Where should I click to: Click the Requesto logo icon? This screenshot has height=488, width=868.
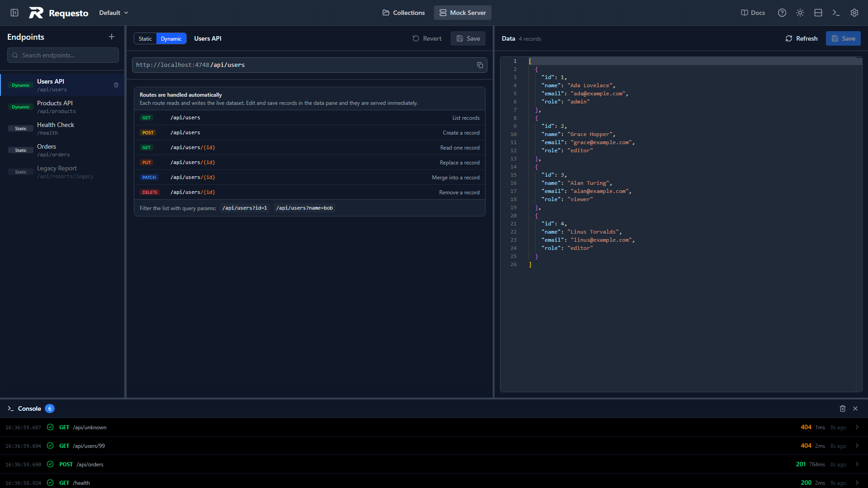(36, 13)
